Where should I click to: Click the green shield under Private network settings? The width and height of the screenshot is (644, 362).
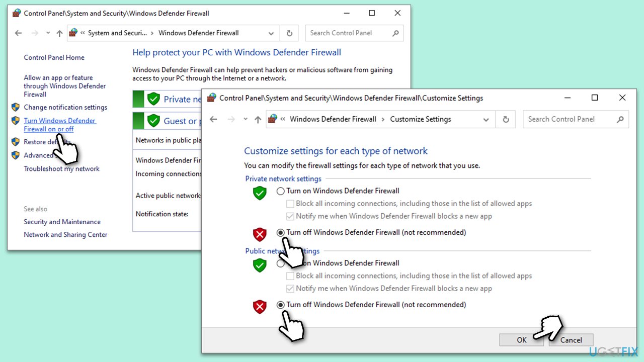pyautogui.click(x=260, y=193)
